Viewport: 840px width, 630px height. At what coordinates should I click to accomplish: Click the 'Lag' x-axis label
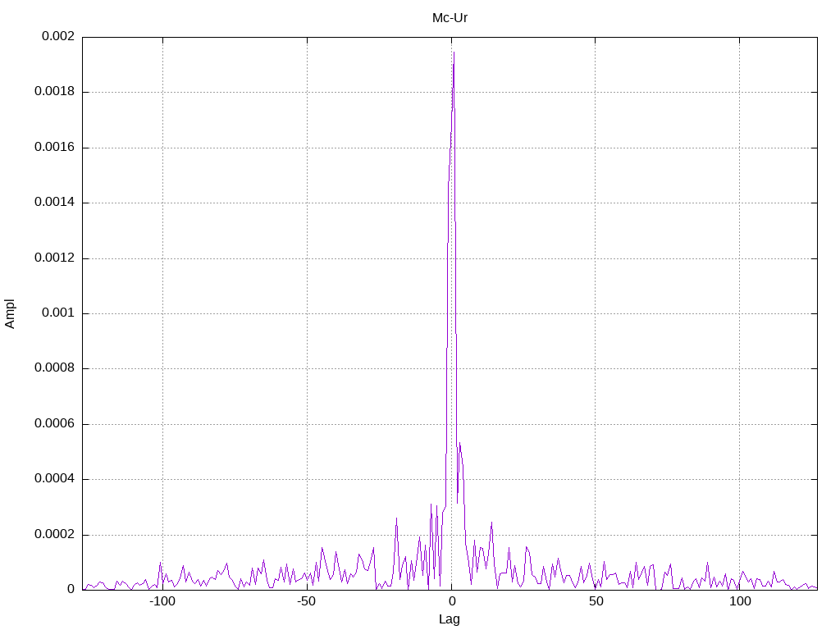[x=449, y=619]
